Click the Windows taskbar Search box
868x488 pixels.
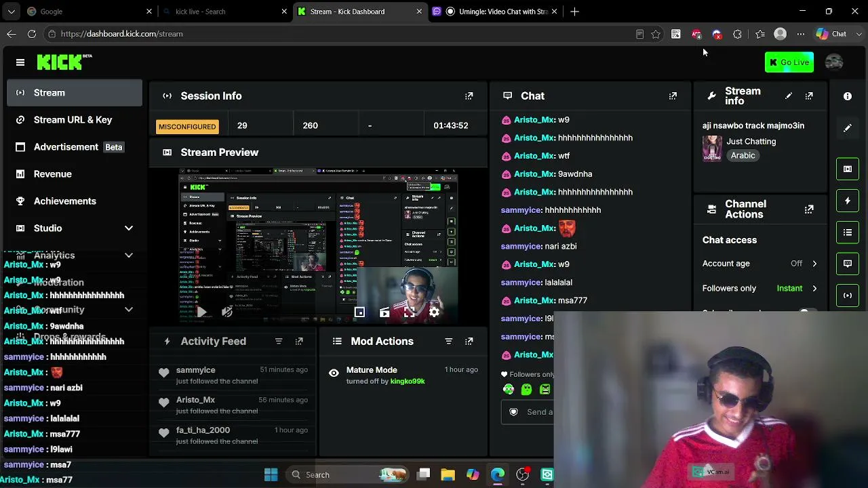(349, 474)
